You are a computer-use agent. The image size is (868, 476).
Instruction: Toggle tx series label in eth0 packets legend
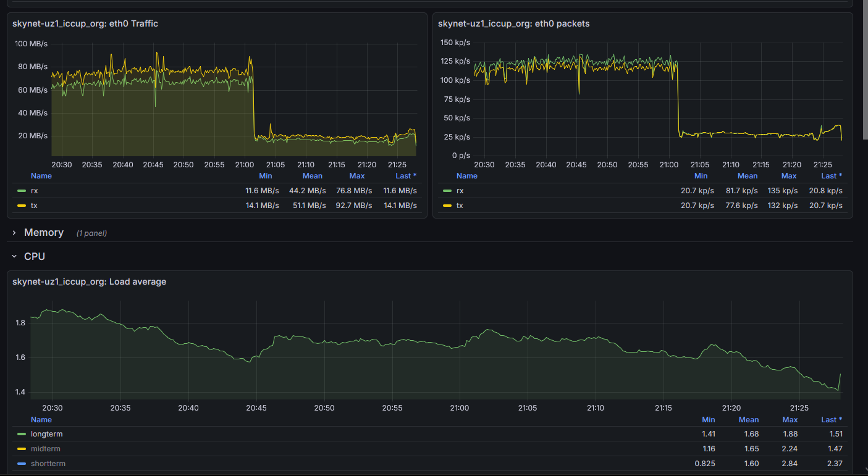(460, 206)
